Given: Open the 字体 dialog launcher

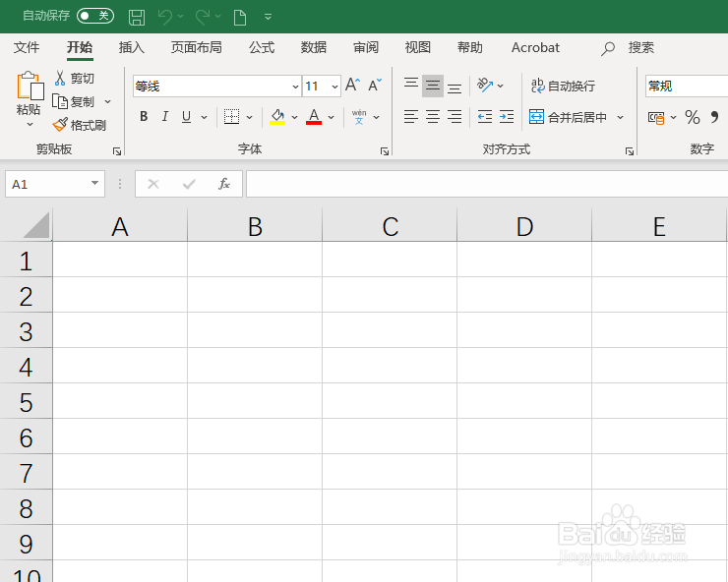Looking at the screenshot, I should coord(385,151).
